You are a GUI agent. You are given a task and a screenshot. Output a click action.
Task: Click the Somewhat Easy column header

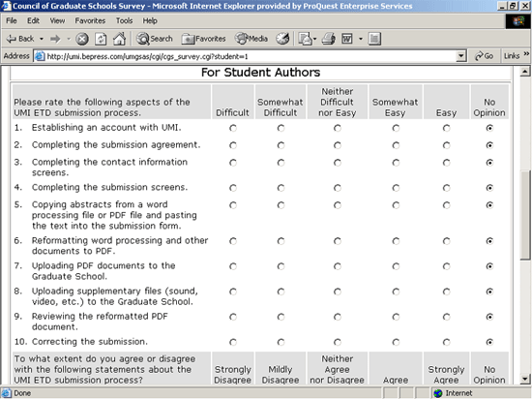pyautogui.click(x=396, y=107)
